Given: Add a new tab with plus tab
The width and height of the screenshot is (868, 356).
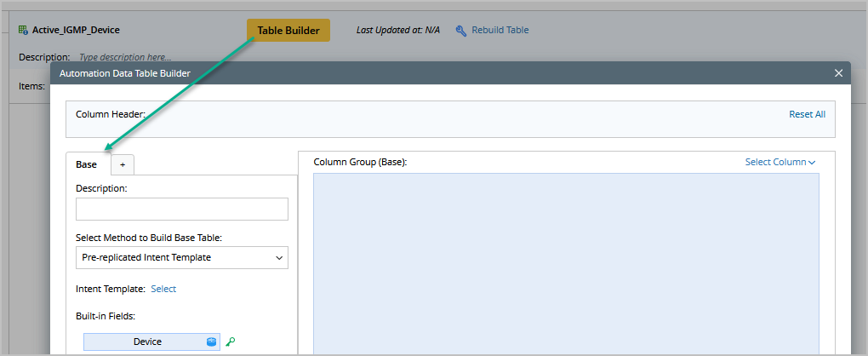Looking at the screenshot, I should tap(122, 164).
